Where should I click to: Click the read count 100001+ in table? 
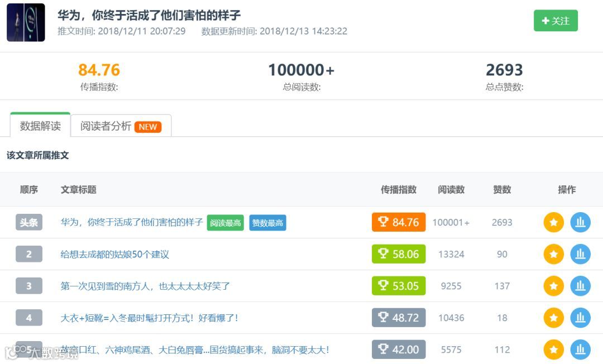(451, 222)
